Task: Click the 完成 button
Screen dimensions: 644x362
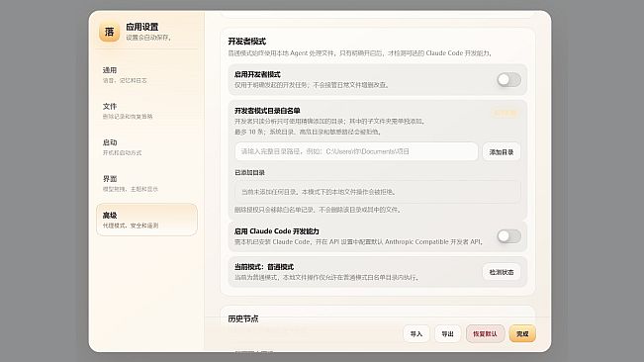Action: (522, 333)
